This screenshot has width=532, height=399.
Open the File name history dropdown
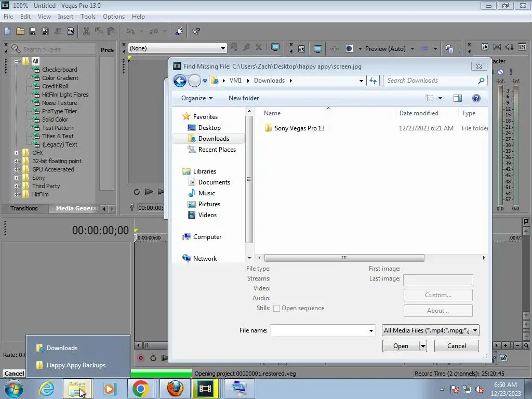[x=371, y=330]
